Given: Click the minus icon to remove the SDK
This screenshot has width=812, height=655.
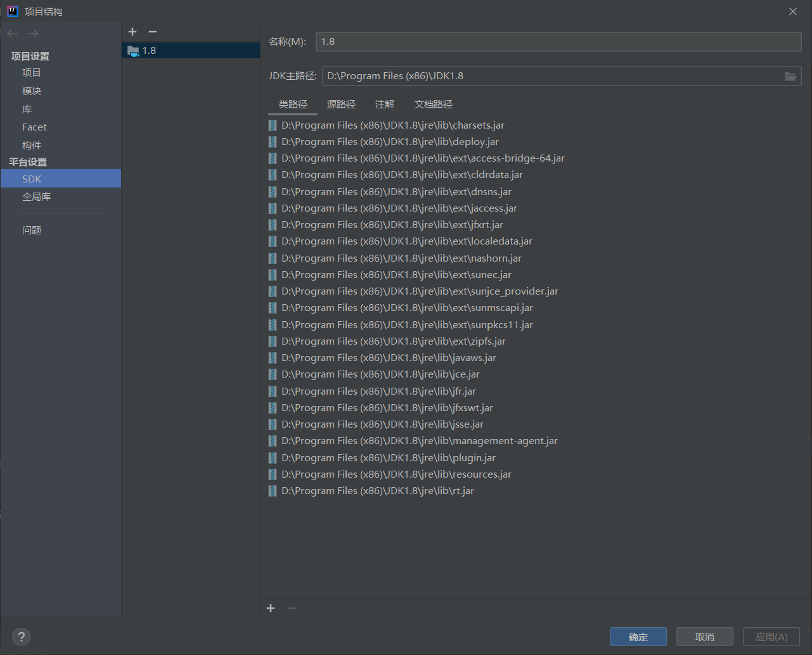Looking at the screenshot, I should pos(152,32).
